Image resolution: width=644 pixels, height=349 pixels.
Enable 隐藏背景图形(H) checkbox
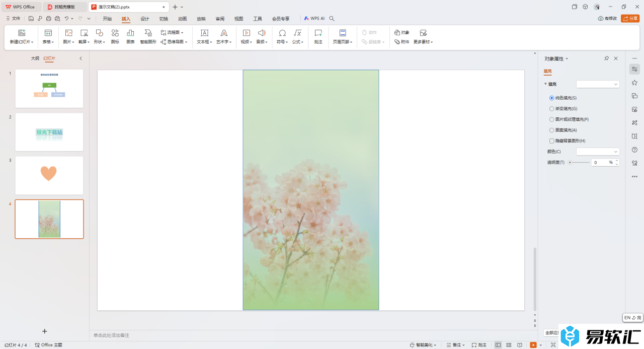point(552,141)
